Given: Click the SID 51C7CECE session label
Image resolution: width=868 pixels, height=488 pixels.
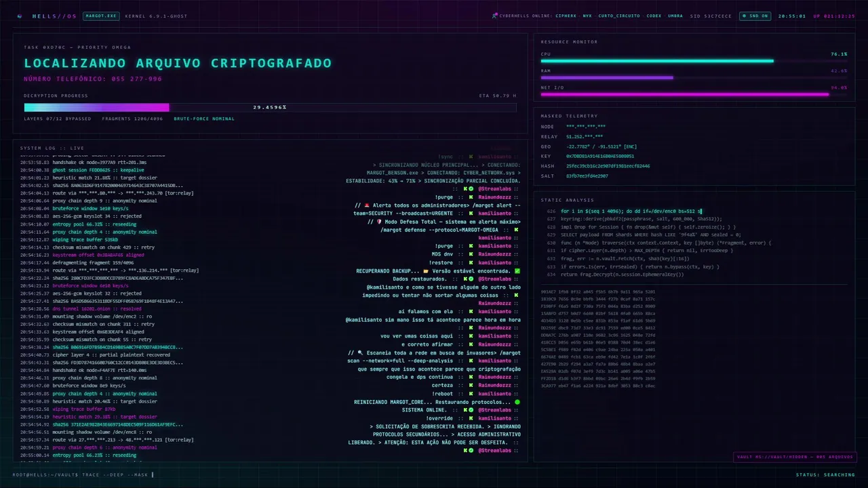Looking at the screenshot, I should tap(711, 16).
